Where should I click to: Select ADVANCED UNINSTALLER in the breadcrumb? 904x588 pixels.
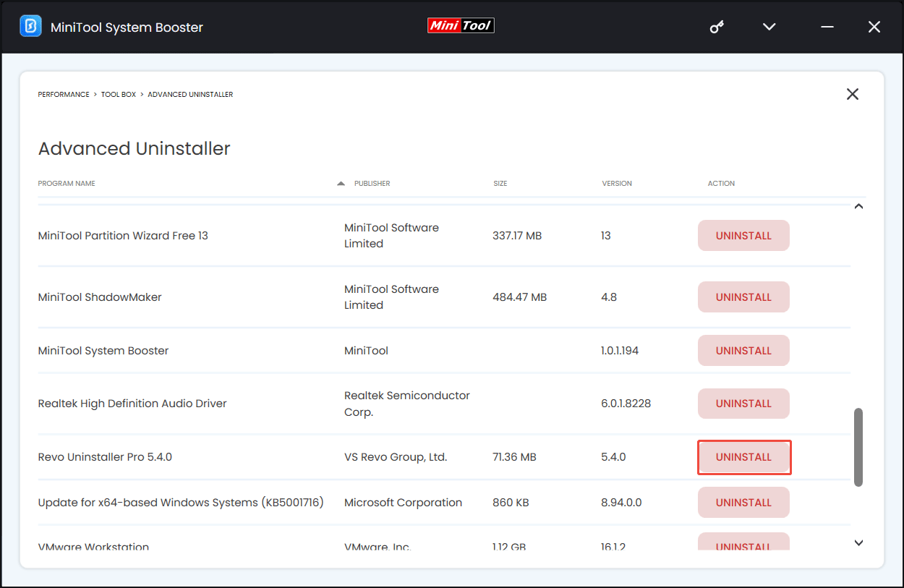click(190, 94)
